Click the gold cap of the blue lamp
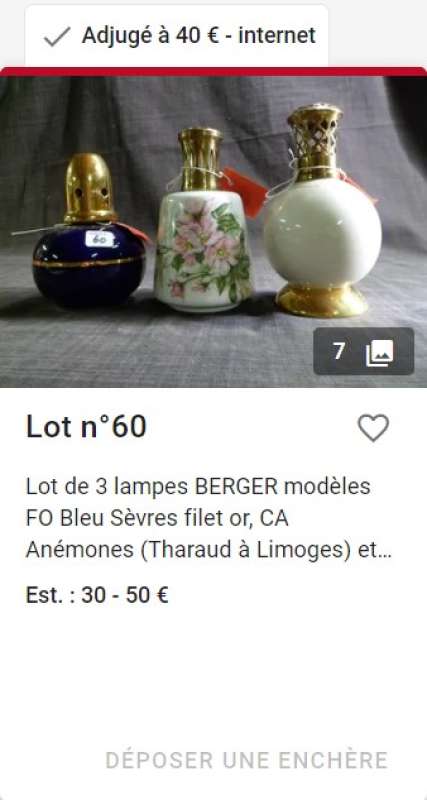Viewport: 427px width, 800px height. tap(89, 188)
